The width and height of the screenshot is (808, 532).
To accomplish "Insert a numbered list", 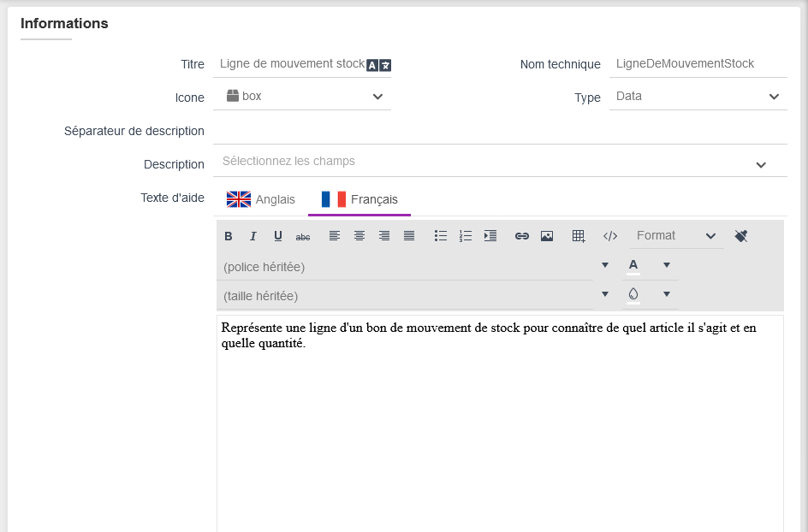I will [x=466, y=236].
